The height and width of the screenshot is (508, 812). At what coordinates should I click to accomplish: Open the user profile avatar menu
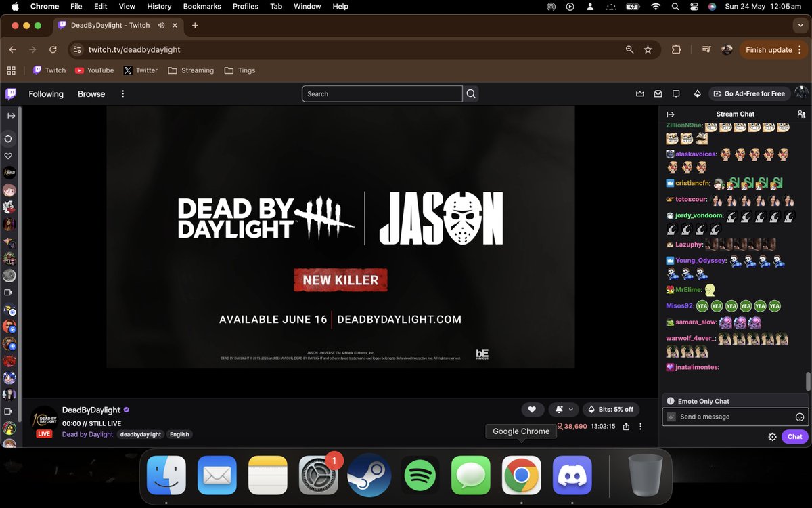801,93
